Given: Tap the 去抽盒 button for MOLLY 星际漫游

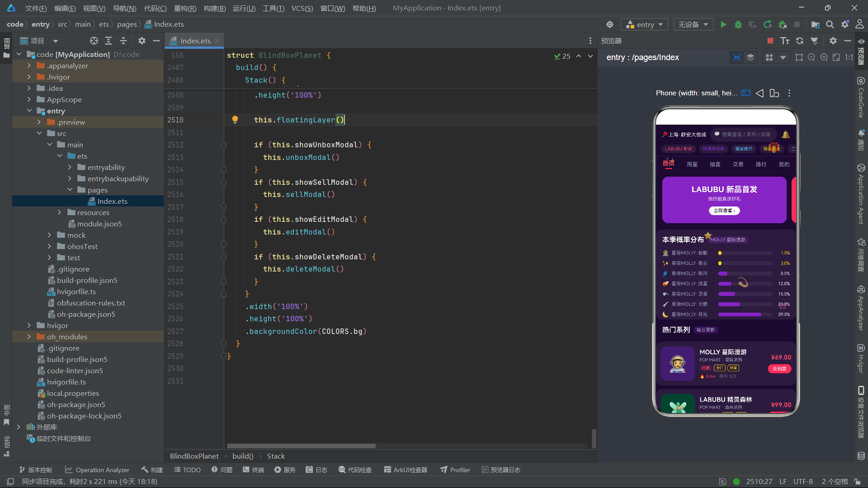Looking at the screenshot, I should pos(779,369).
